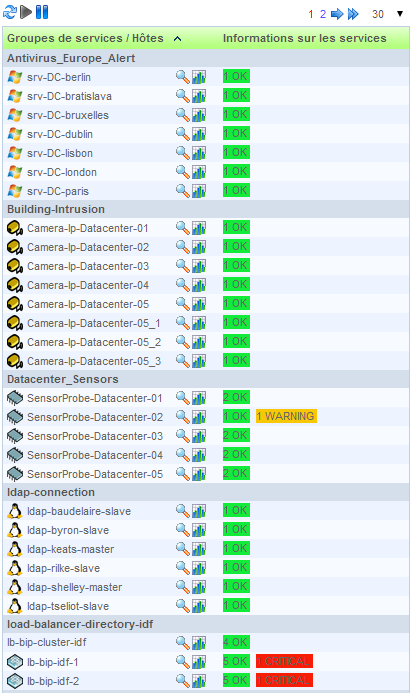Open magnifier details for srv-DC-berlin

(x=183, y=76)
